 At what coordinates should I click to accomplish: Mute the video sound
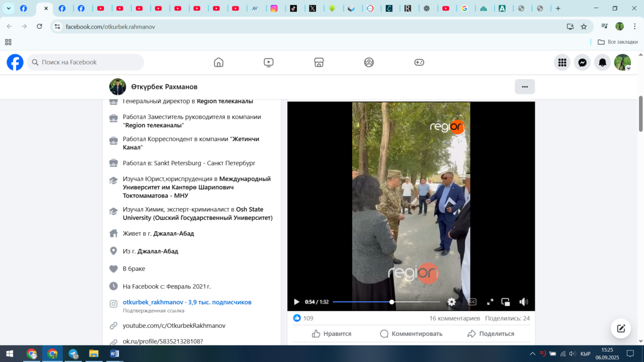coord(523,302)
